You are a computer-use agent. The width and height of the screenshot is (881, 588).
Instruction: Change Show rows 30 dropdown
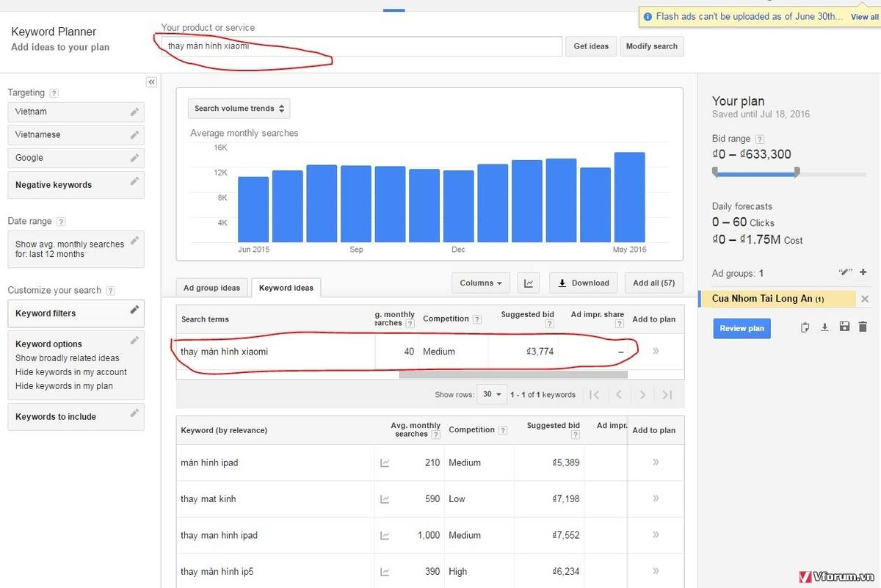tap(492, 394)
